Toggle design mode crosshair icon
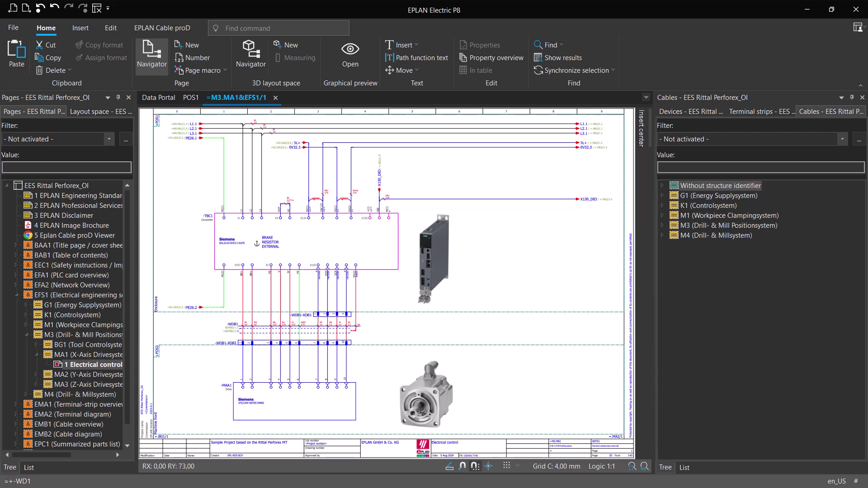Viewport: 868px width, 488px height. pyautogui.click(x=488, y=466)
